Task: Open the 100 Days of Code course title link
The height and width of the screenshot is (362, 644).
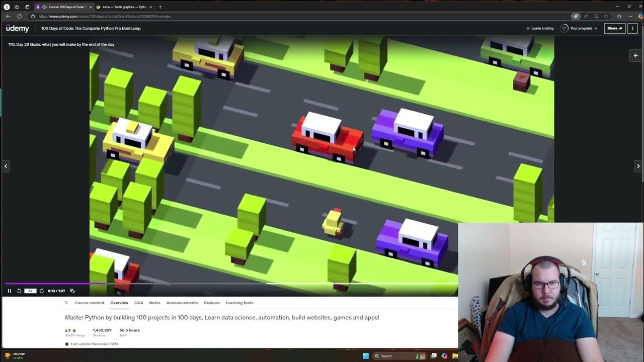Action: click(91, 28)
